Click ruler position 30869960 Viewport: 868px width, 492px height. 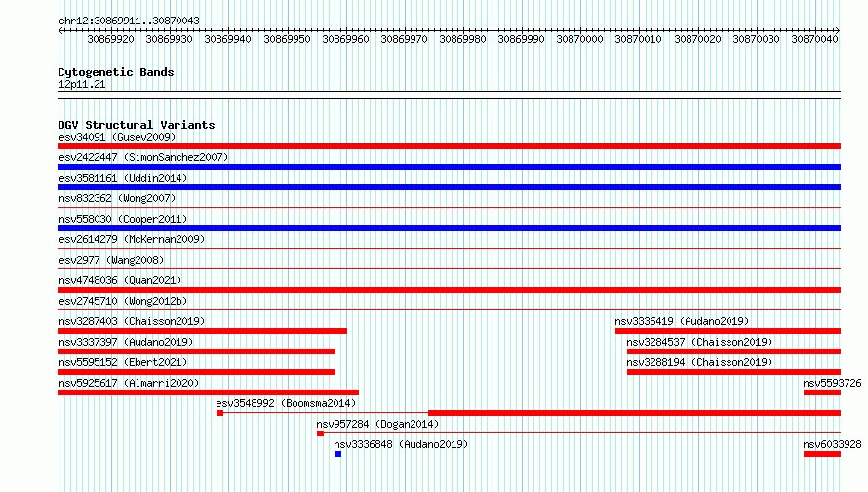pos(345,39)
